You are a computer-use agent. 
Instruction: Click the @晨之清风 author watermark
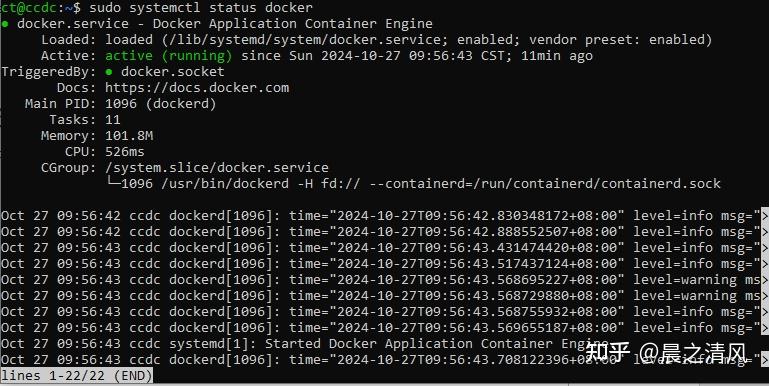pos(693,352)
